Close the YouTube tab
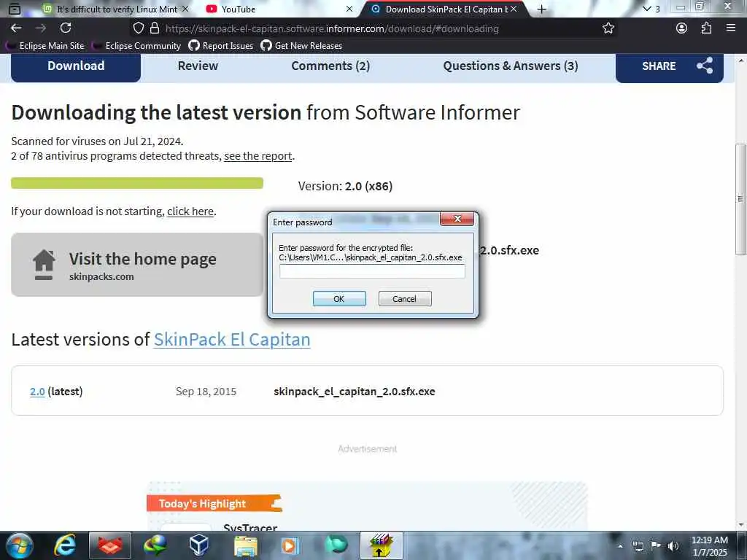This screenshot has width=747, height=560. (349, 9)
